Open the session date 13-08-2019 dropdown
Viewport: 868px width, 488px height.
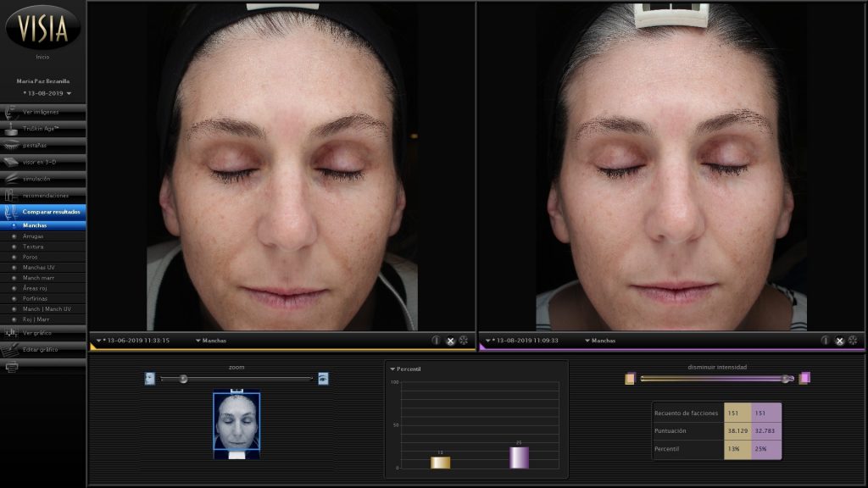pyautogui.click(x=47, y=93)
